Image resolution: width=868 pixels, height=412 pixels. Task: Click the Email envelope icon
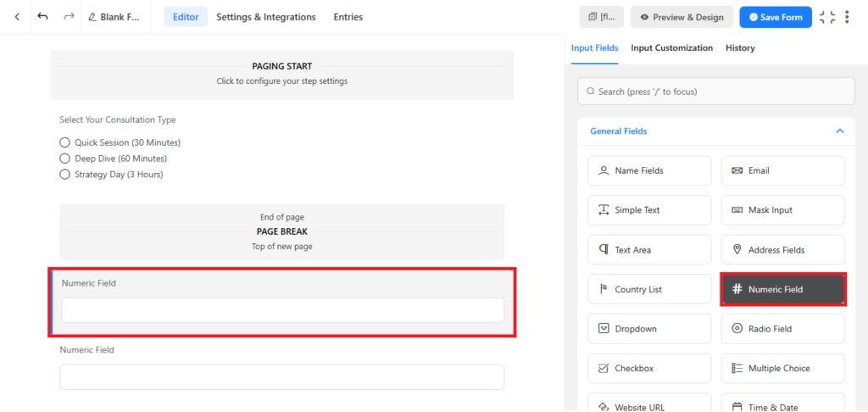point(737,170)
